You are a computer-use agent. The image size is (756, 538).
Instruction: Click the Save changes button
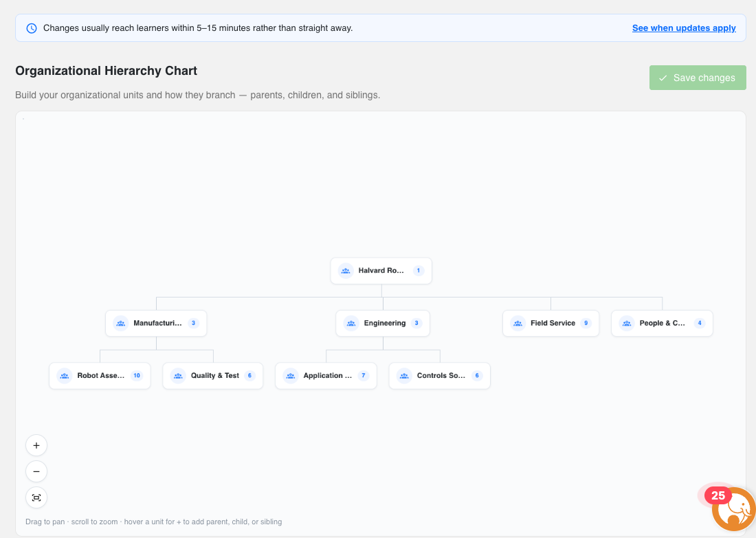coord(698,78)
